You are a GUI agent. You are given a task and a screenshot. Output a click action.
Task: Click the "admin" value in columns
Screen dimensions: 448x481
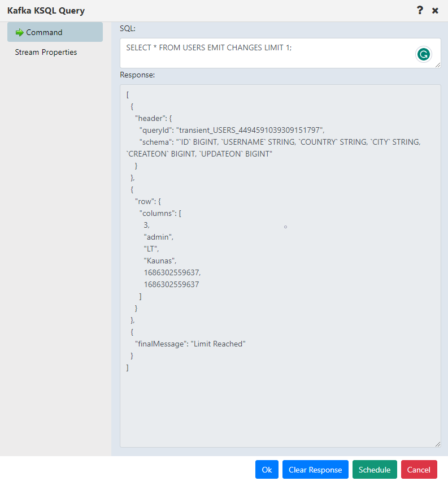[159, 237]
